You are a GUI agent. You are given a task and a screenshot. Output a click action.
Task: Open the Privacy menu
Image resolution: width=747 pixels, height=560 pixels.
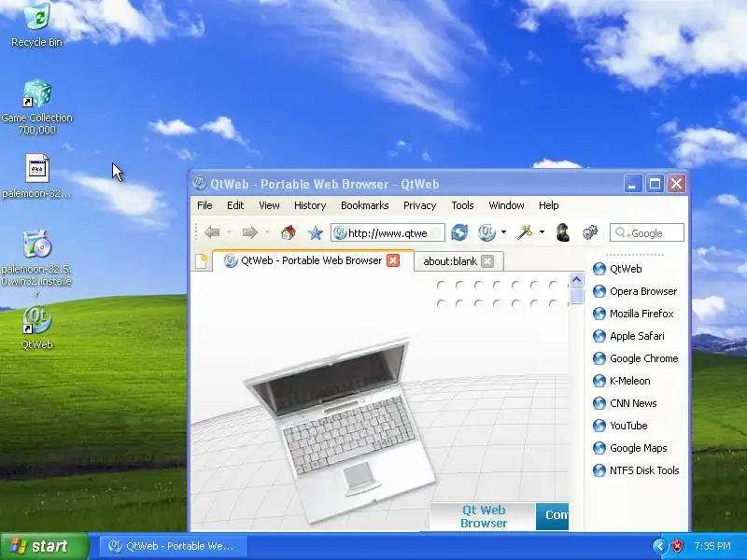click(x=419, y=205)
